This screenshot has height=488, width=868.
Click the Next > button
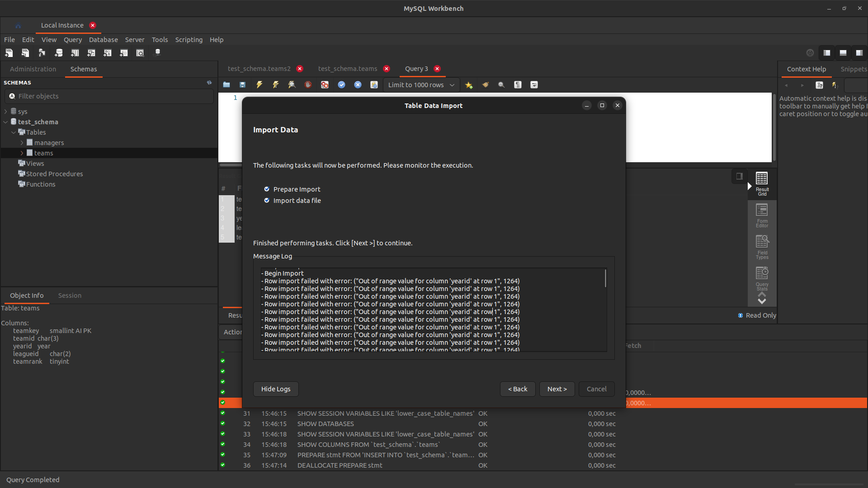point(557,389)
